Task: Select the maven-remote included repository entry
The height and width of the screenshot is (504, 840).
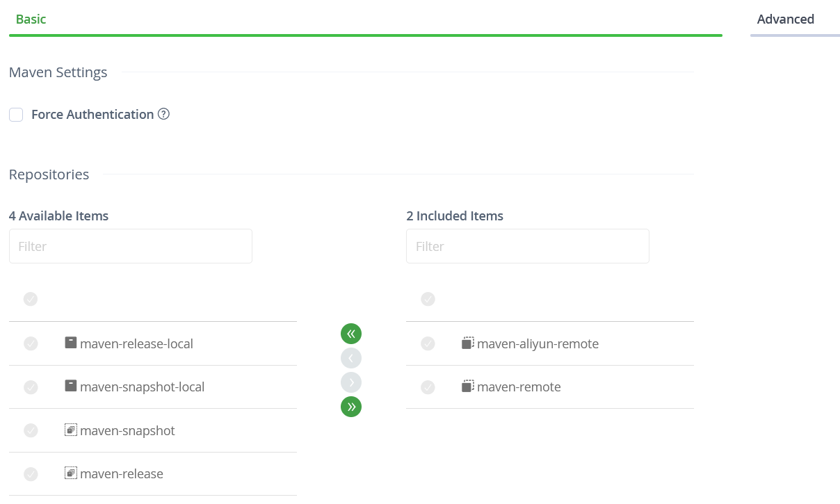Action: click(x=519, y=387)
